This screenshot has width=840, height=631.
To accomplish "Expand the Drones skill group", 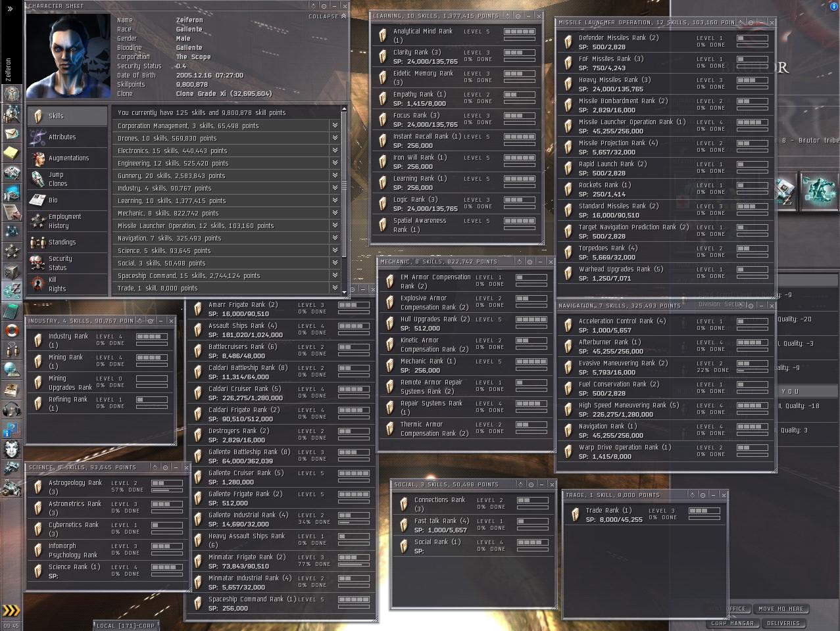I will click(x=335, y=138).
